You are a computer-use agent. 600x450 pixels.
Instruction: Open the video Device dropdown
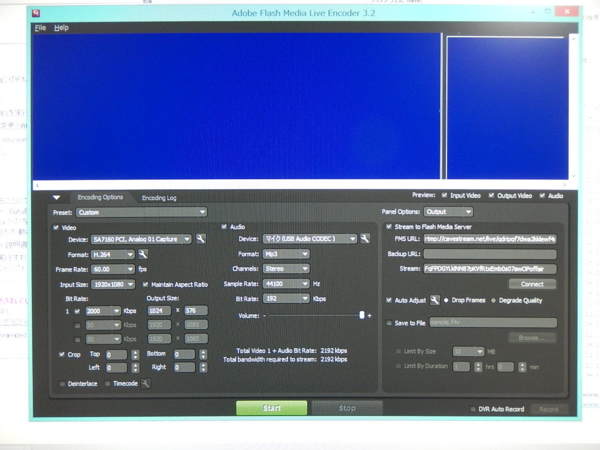click(141, 239)
